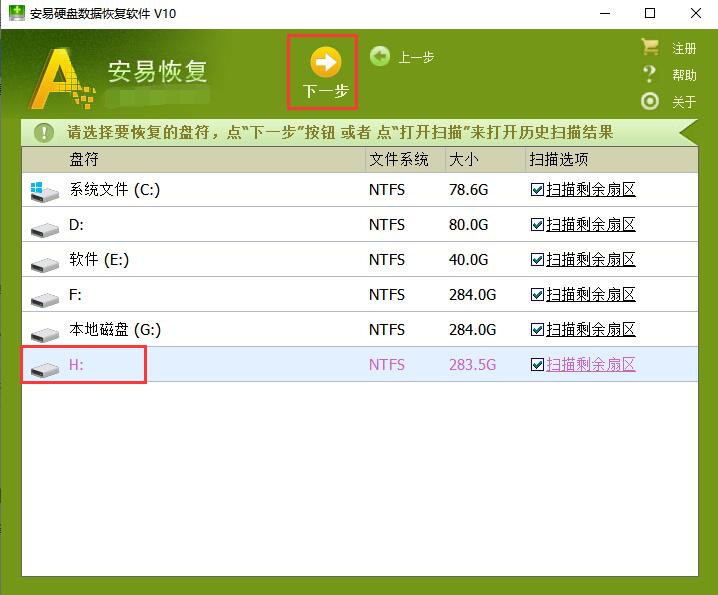Open the 关于 about link
This screenshot has height=595, width=718.
684,102
